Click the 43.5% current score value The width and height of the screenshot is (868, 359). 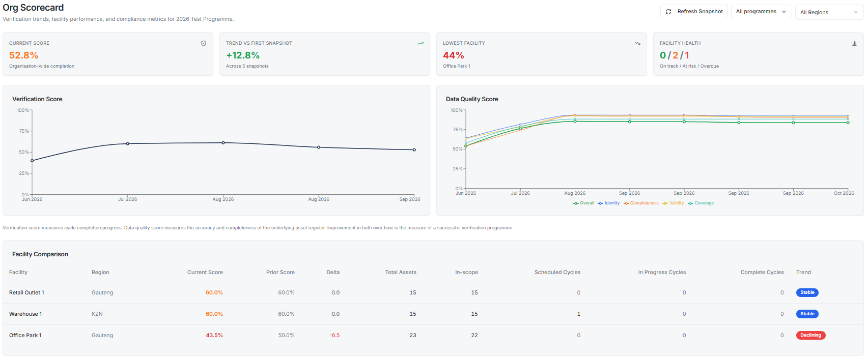tap(214, 336)
